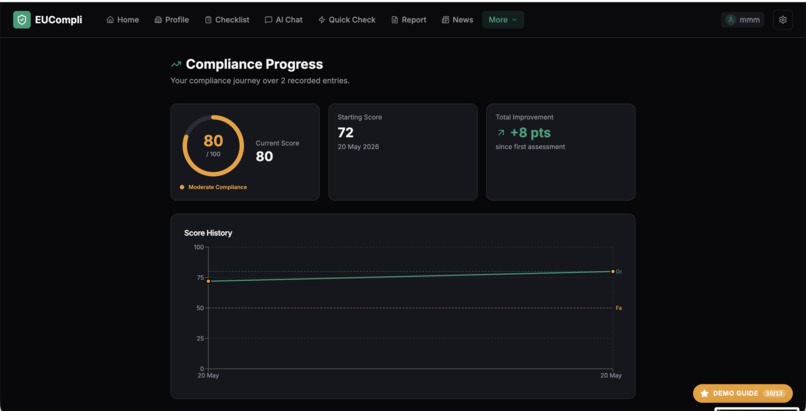The width and height of the screenshot is (806, 411).
Task: Open the mmm user account button
Action: click(742, 20)
